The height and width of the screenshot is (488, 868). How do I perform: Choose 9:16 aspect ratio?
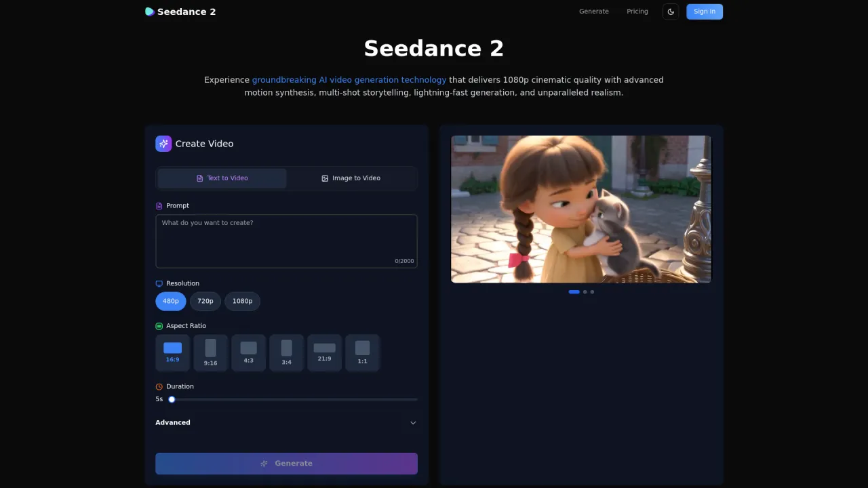pyautogui.click(x=211, y=352)
